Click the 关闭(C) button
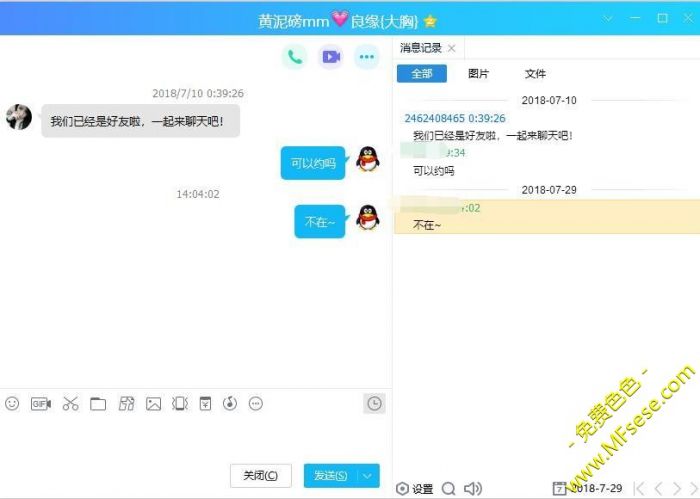This screenshot has height=499, width=700. pos(261,475)
